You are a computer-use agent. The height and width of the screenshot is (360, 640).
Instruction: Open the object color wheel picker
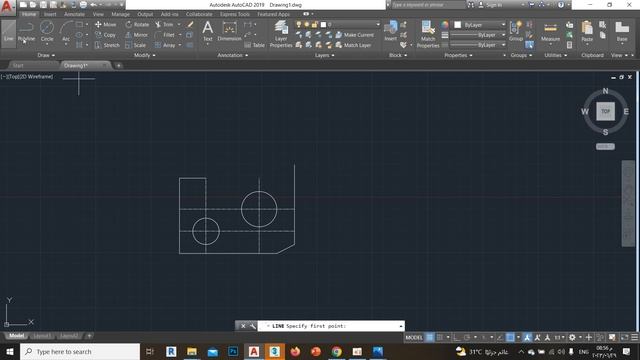tap(444, 25)
